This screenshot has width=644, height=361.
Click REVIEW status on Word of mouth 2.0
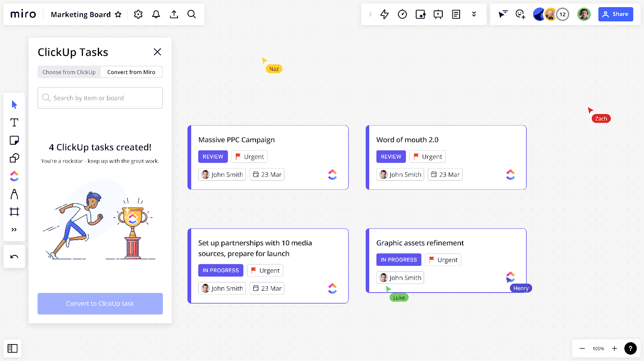[x=391, y=157]
